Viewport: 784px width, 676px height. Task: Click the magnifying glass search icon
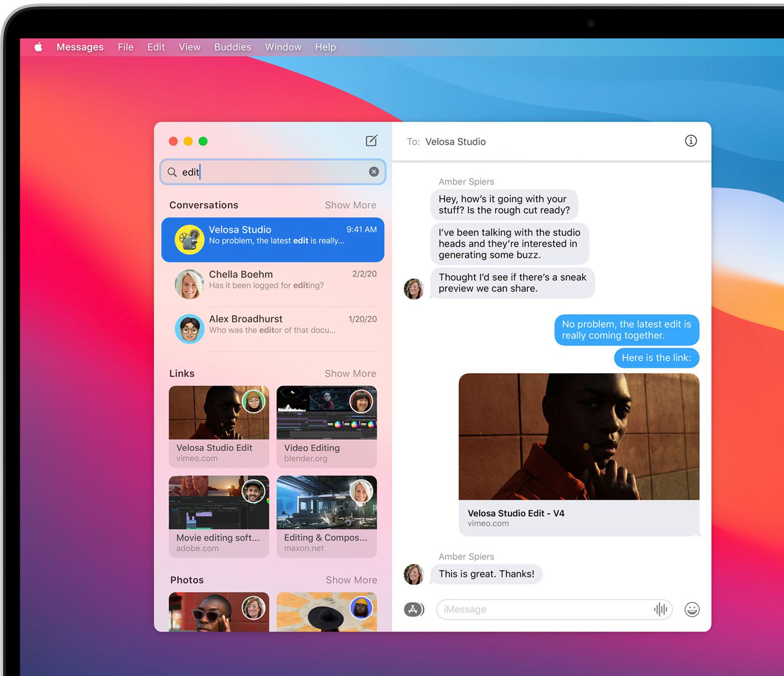tap(171, 172)
